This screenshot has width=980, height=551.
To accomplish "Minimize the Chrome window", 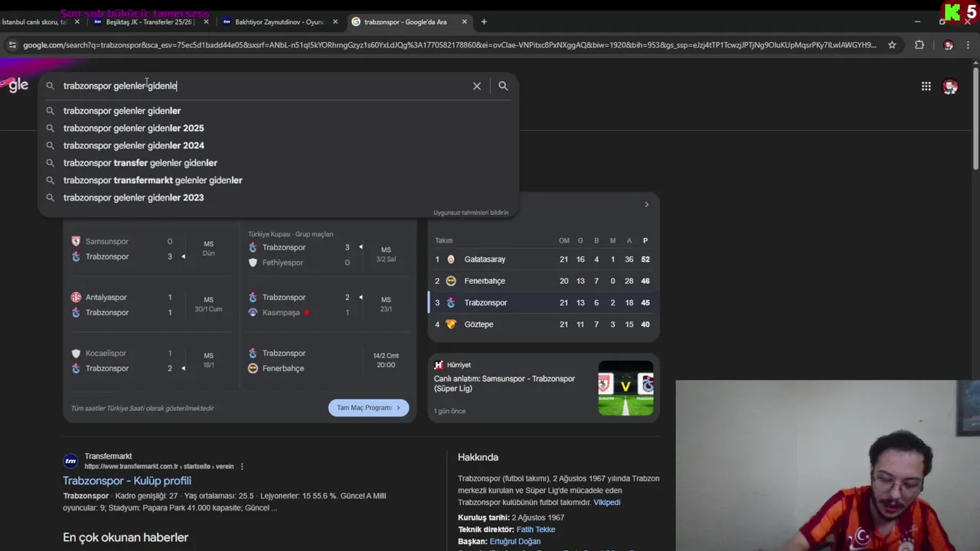I will point(917,21).
